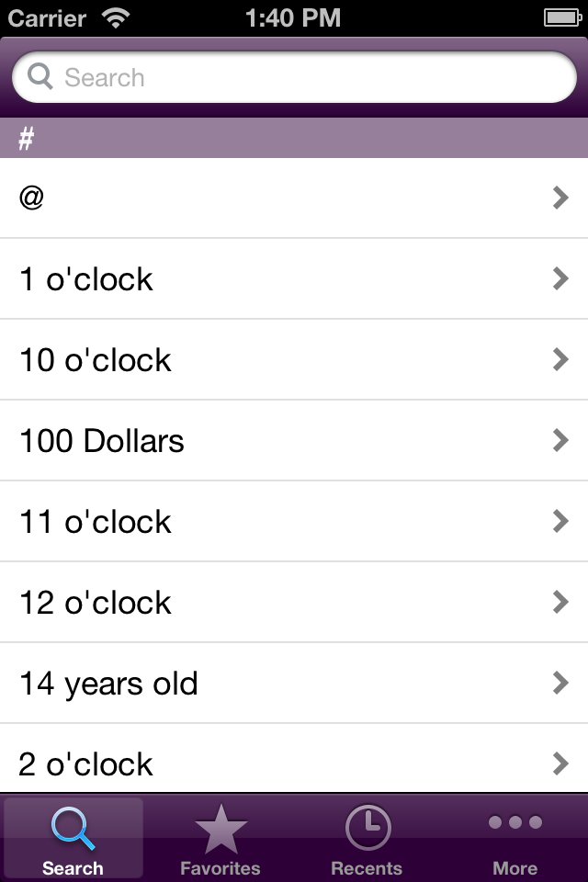Expand the chevron beside 100 Dollars
The width and height of the screenshot is (588, 882).
[x=560, y=440]
